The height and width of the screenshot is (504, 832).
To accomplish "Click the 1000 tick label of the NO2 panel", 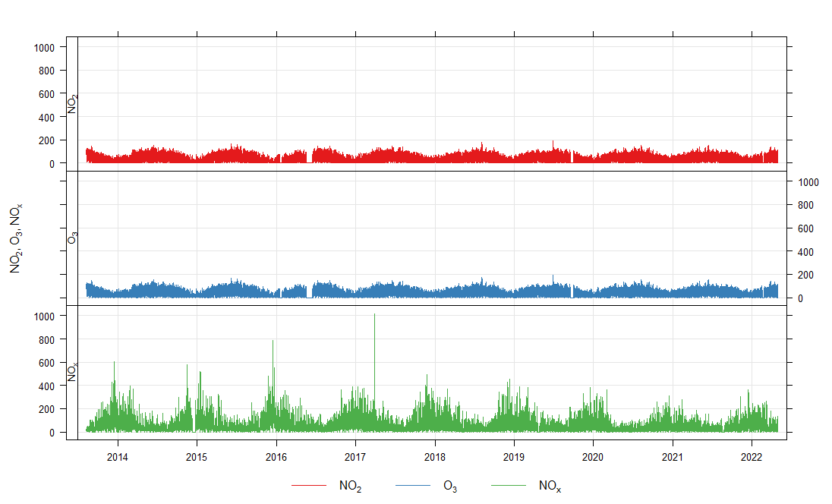I will 44,48.
